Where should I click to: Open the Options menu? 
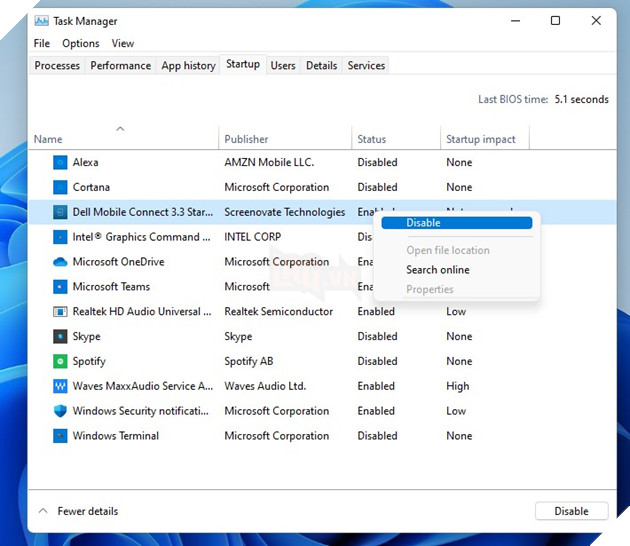[x=80, y=43]
